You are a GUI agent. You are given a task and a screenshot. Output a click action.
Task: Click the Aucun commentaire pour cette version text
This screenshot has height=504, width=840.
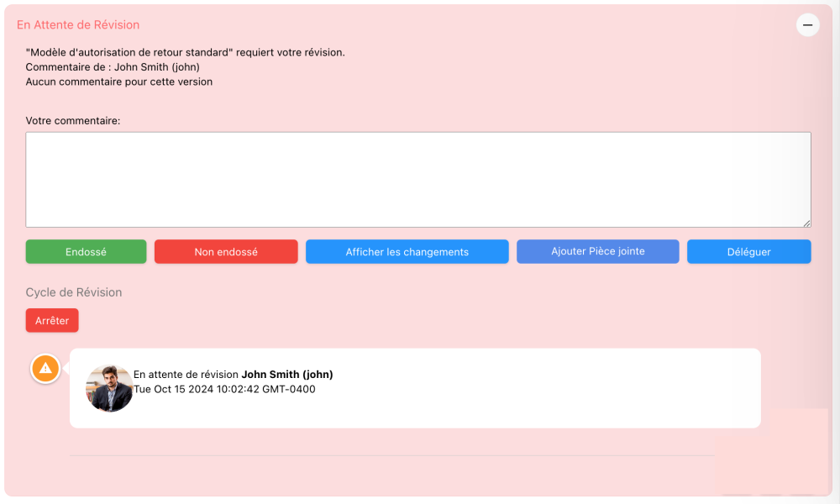click(118, 82)
